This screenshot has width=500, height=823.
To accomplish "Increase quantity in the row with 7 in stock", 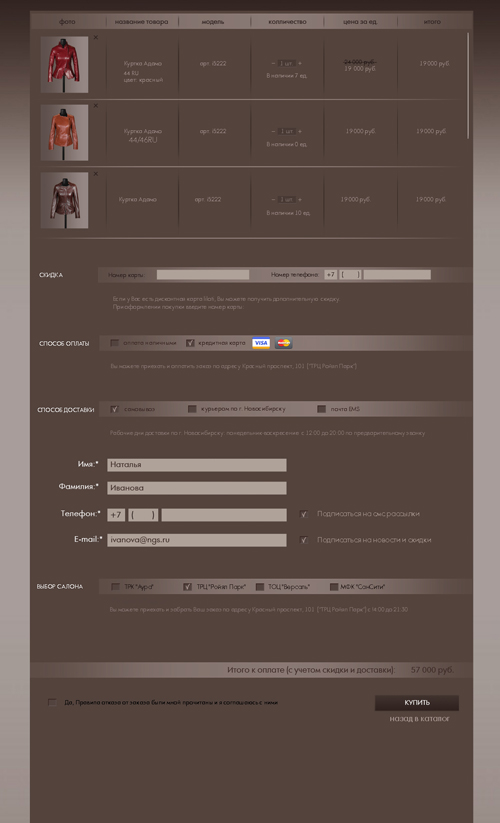I will click(300, 64).
